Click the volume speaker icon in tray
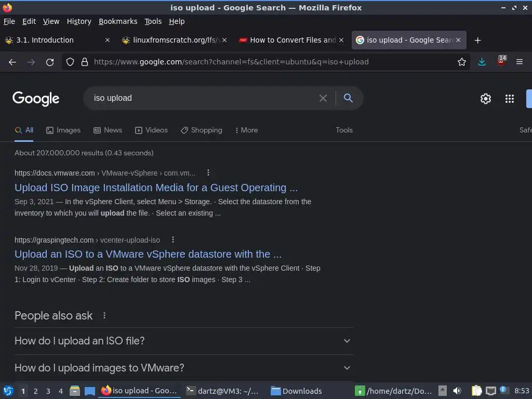Viewport: 532px width, 399px height. point(457,391)
